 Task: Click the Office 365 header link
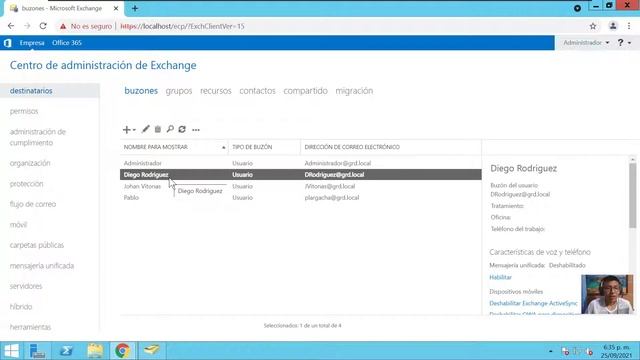point(67,42)
